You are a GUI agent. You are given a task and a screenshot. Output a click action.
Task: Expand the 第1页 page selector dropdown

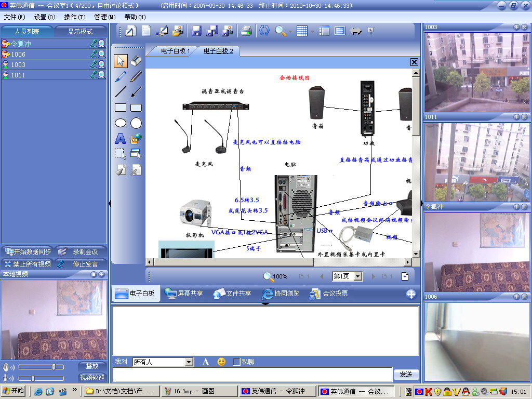(357, 276)
